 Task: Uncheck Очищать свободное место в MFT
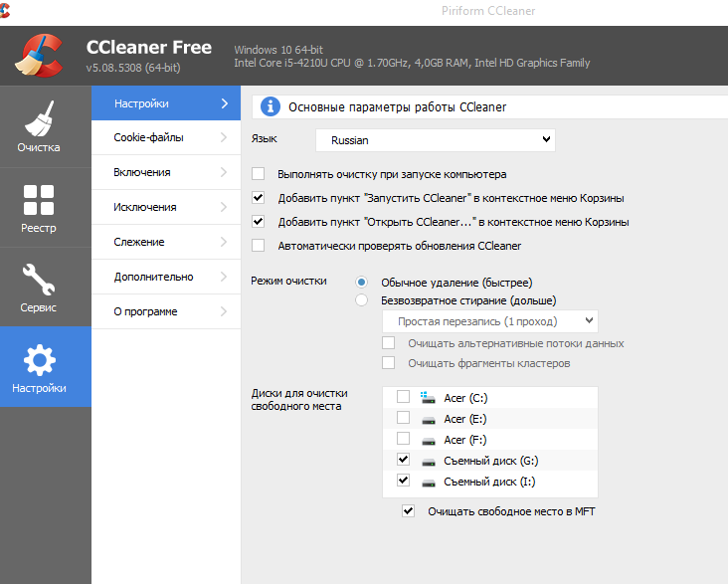[408, 510]
